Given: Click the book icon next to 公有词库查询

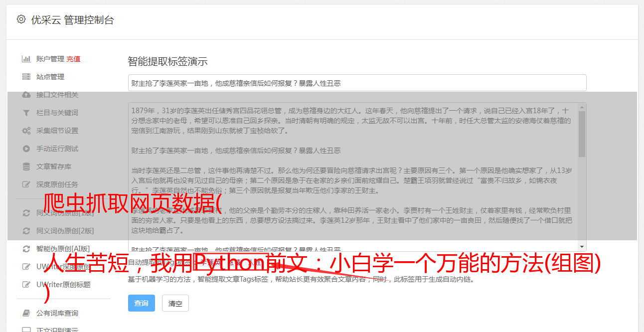Looking at the screenshot, I should [x=26, y=313].
